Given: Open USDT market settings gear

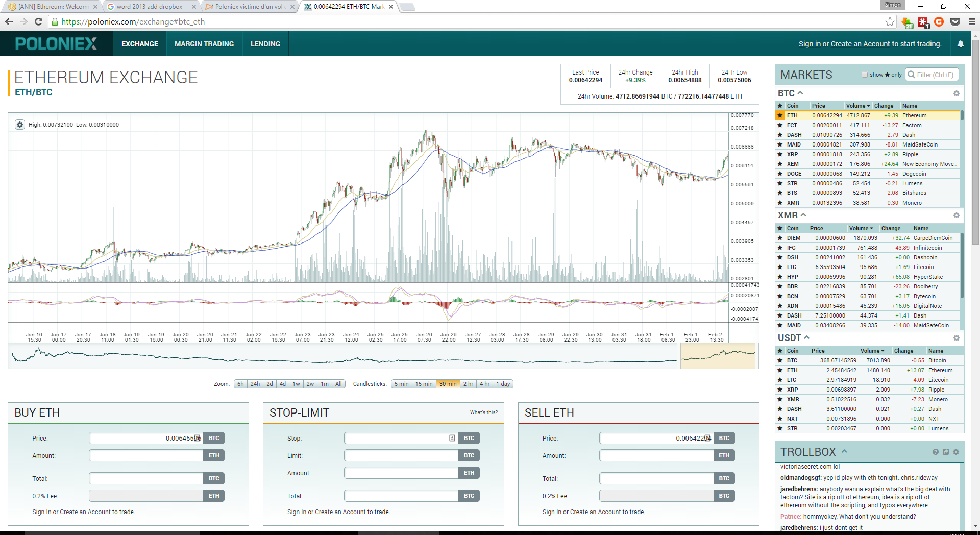Looking at the screenshot, I should pos(956,338).
